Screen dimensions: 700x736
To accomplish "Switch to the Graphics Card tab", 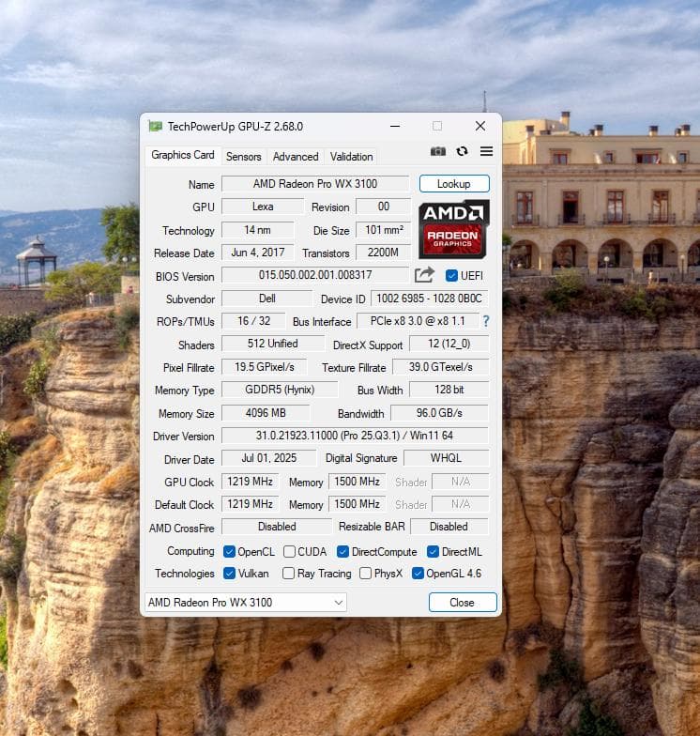I will coord(182,155).
